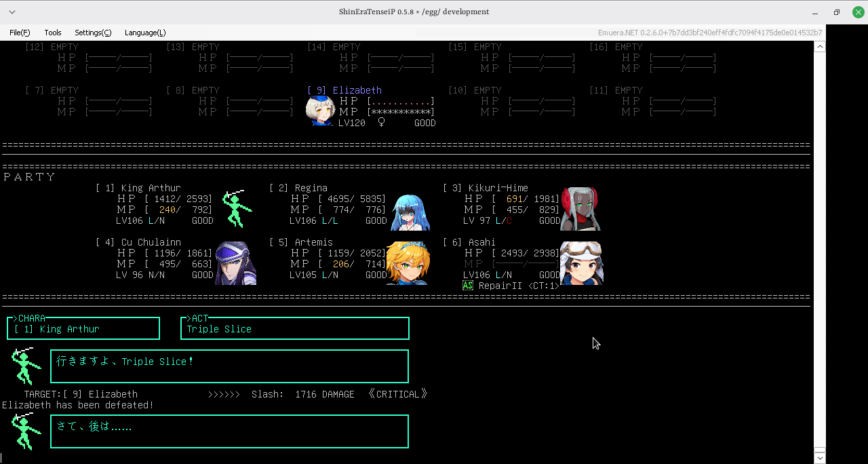The width and height of the screenshot is (868, 464).
Task: Click Regina's HP value 4695/ 5835
Action: pyautogui.click(x=352, y=199)
